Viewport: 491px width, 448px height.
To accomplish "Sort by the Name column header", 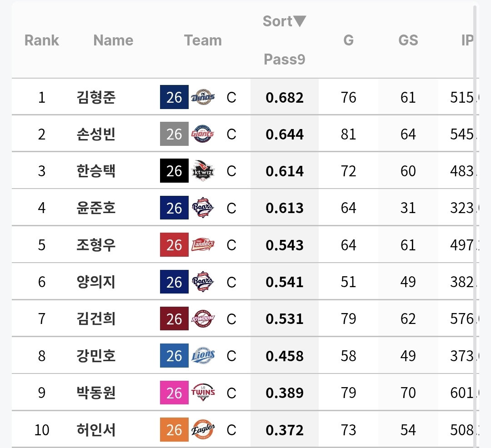I will (x=113, y=40).
